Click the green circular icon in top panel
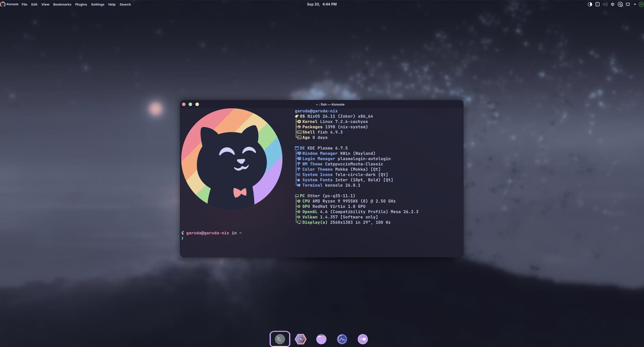The height and width of the screenshot is (347, 644). pyautogui.click(x=641, y=4)
